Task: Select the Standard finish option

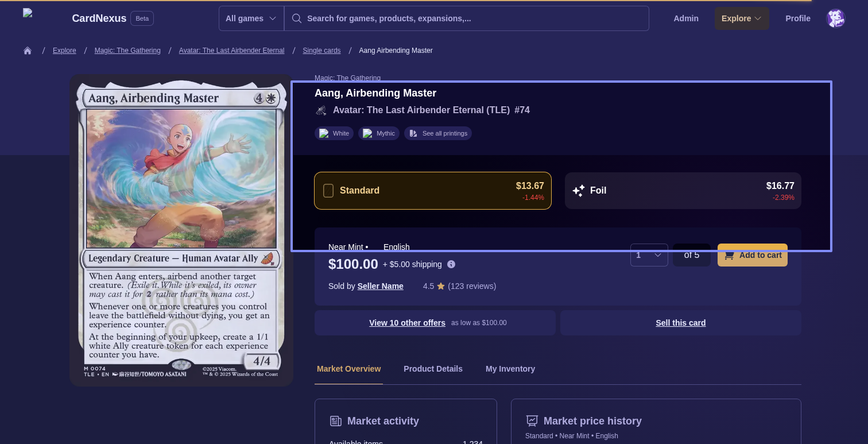Action: pyautogui.click(x=433, y=191)
